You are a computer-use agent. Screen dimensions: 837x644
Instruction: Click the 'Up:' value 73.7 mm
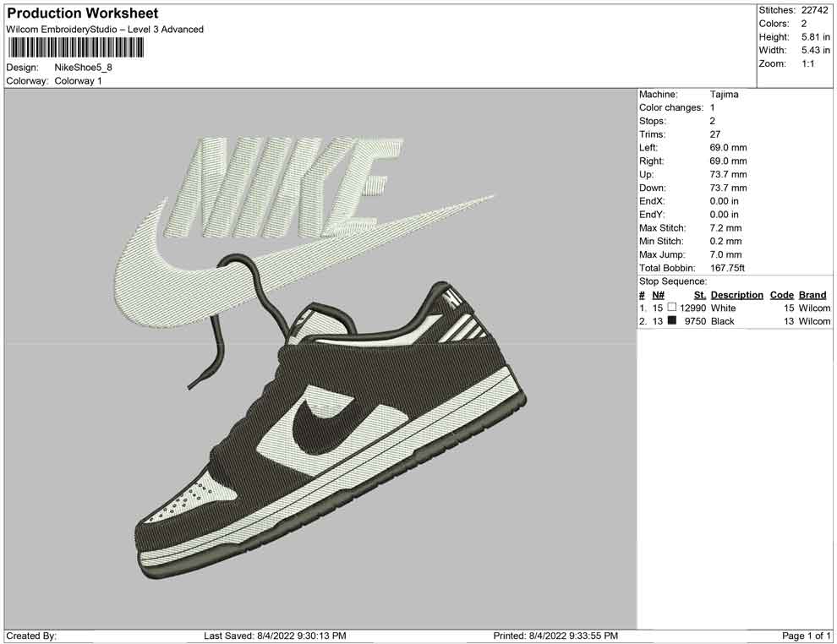(x=728, y=174)
